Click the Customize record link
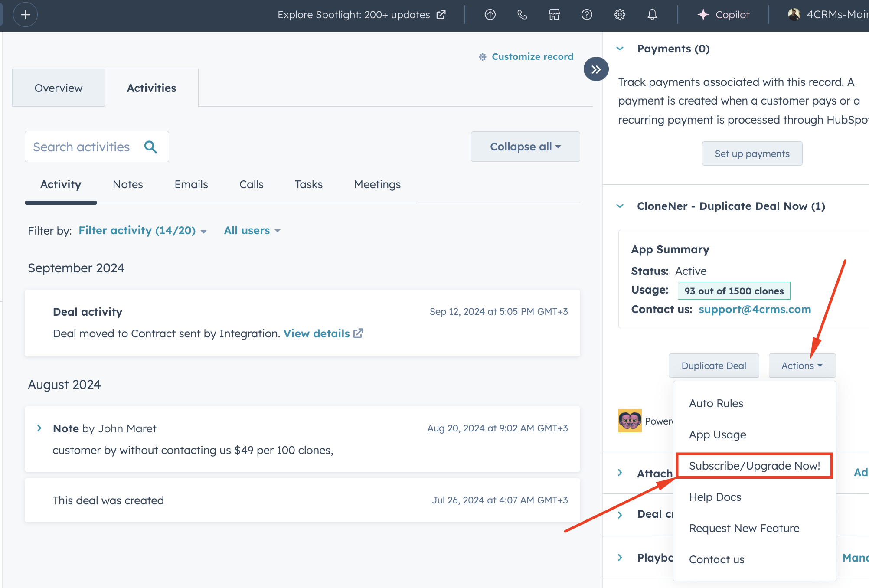The image size is (869, 588). pos(526,57)
